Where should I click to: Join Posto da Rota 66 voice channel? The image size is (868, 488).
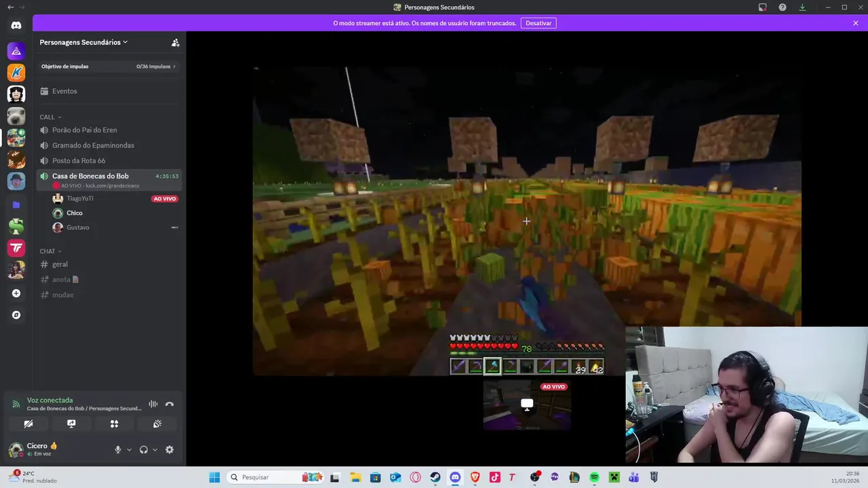point(109,161)
